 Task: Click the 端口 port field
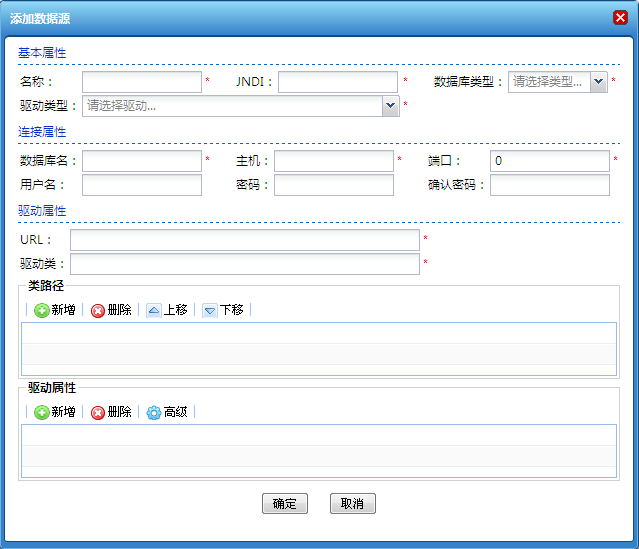[x=550, y=161]
